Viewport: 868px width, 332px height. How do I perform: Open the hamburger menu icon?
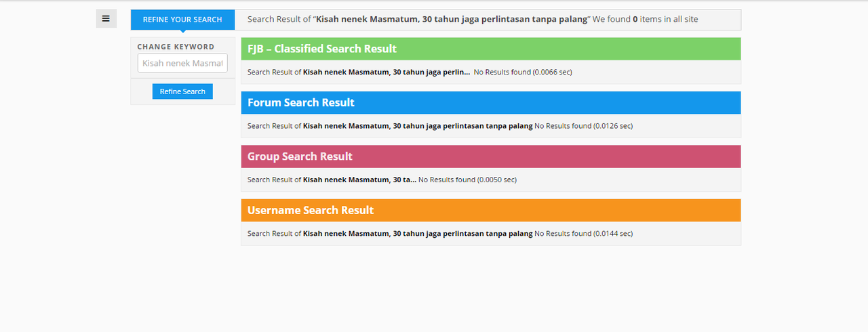(106, 18)
